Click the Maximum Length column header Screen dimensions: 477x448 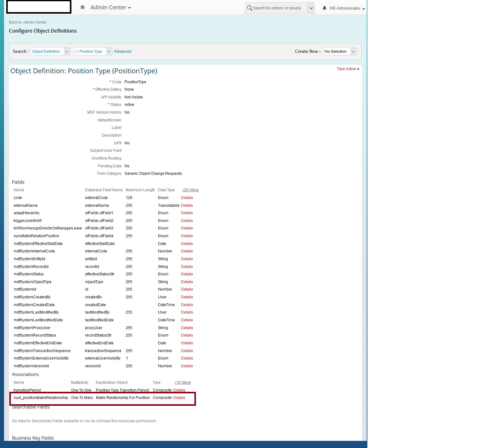click(x=140, y=190)
